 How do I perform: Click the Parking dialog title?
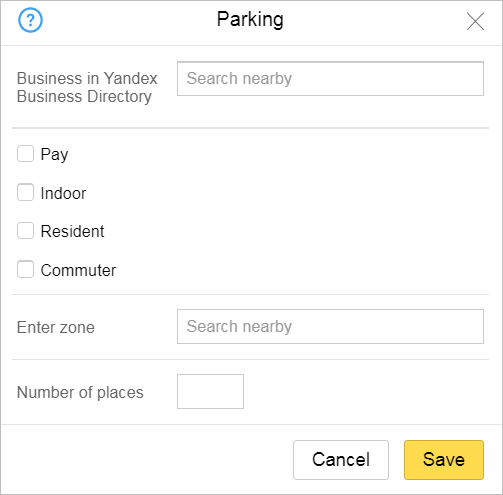click(x=250, y=19)
